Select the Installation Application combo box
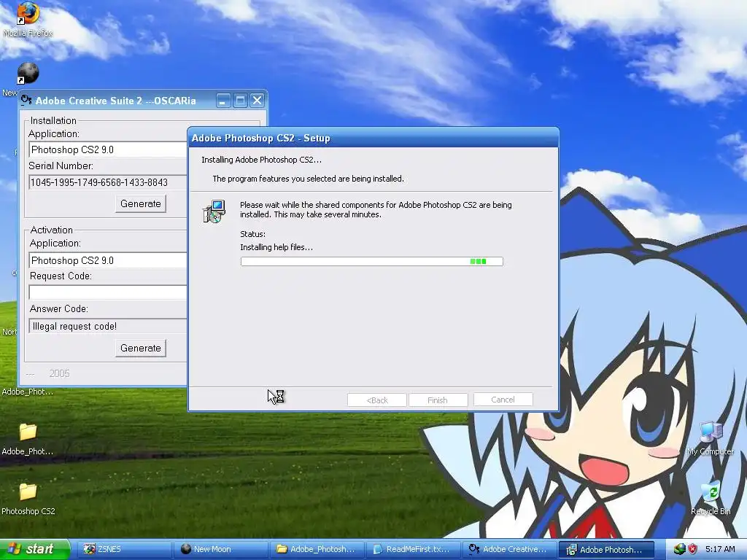This screenshot has width=747, height=560. tap(108, 149)
